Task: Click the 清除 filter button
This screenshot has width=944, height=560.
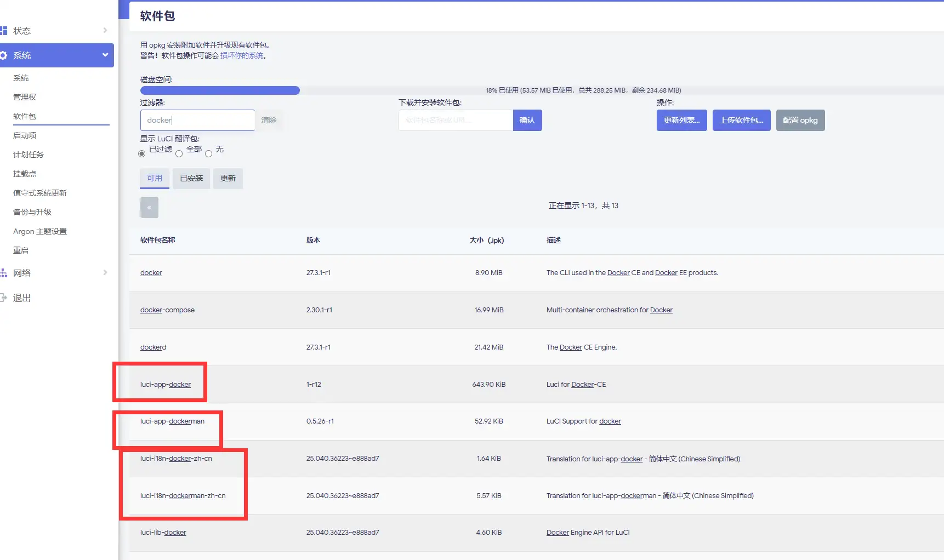Action: coord(269,120)
